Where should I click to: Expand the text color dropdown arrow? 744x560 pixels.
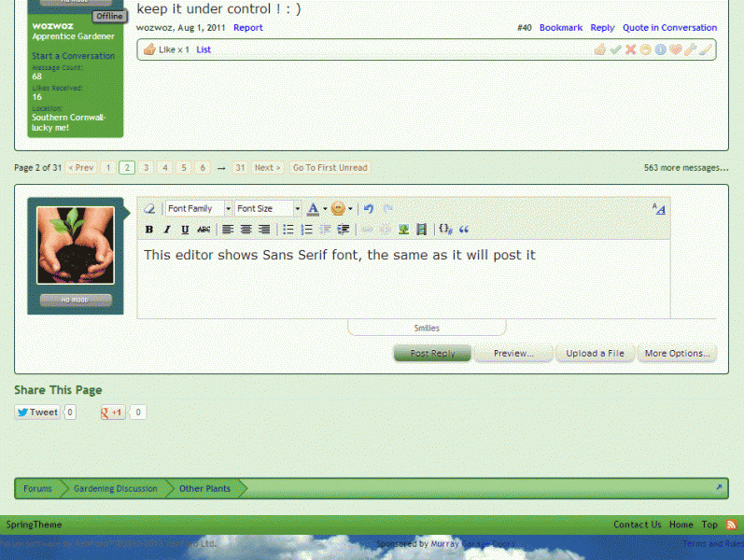pos(325,209)
